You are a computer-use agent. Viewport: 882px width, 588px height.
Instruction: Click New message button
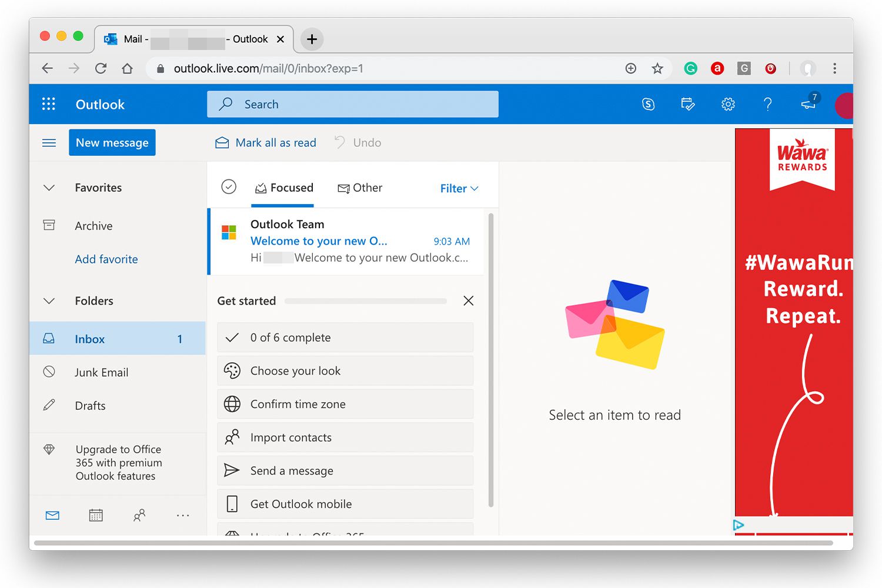pyautogui.click(x=112, y=143)
